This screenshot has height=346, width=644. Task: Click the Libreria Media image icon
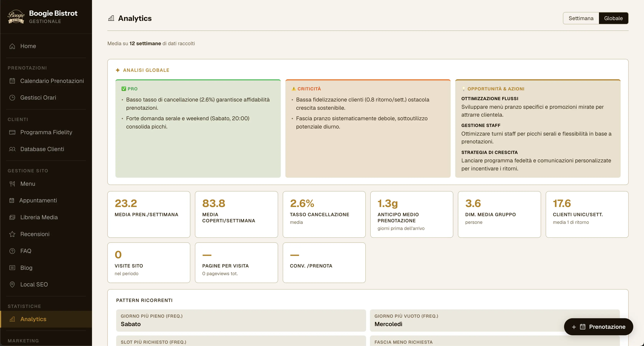12,217
